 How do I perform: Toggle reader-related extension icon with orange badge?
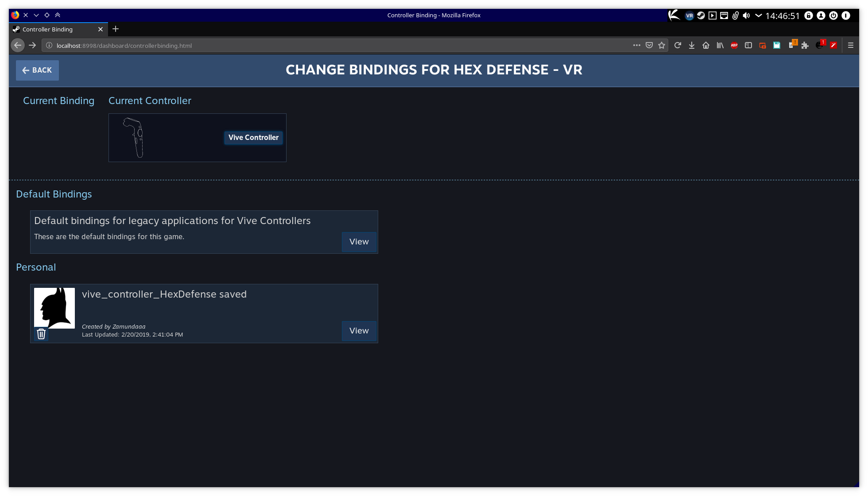click(793, 45)
